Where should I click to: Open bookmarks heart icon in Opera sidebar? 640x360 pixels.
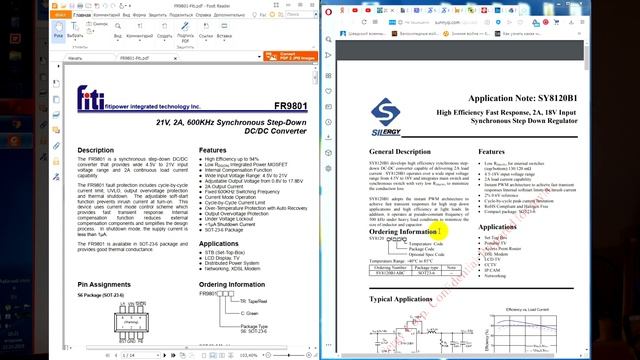[329, 91]
